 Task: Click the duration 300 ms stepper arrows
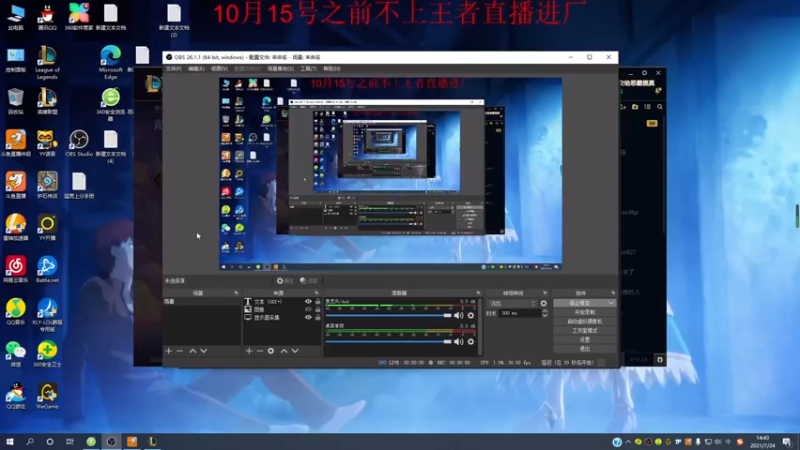[545, 313]
